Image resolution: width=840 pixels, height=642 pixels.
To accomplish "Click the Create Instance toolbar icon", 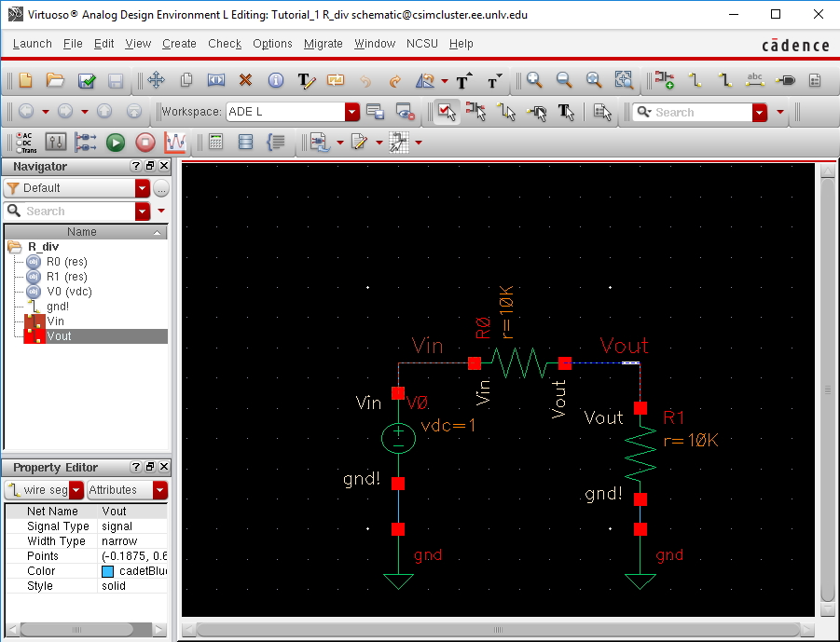I will pos(664,81).
